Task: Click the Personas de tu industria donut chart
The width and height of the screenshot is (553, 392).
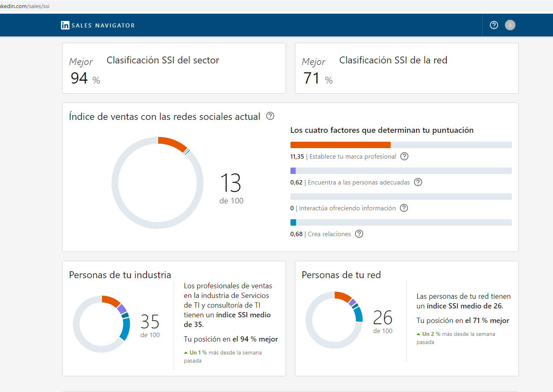Action: tap(102, 324)
